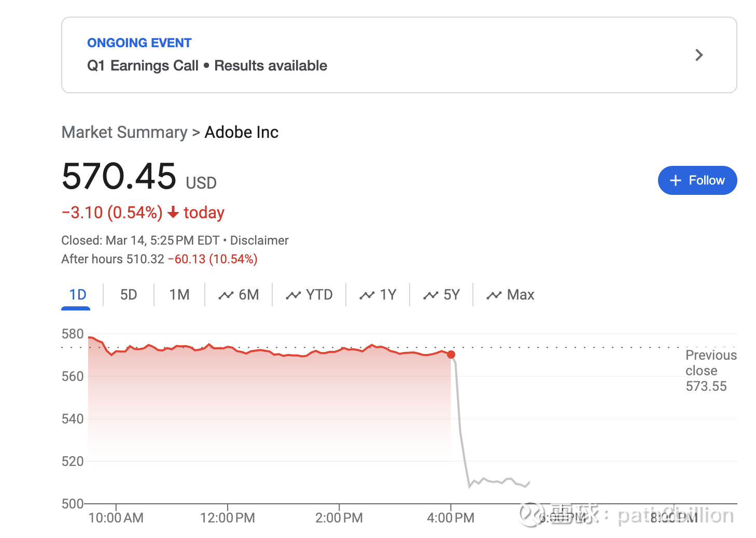Follow Adobe Inc stock
Viewport: 756px width, 538px height.
[697, 180]
